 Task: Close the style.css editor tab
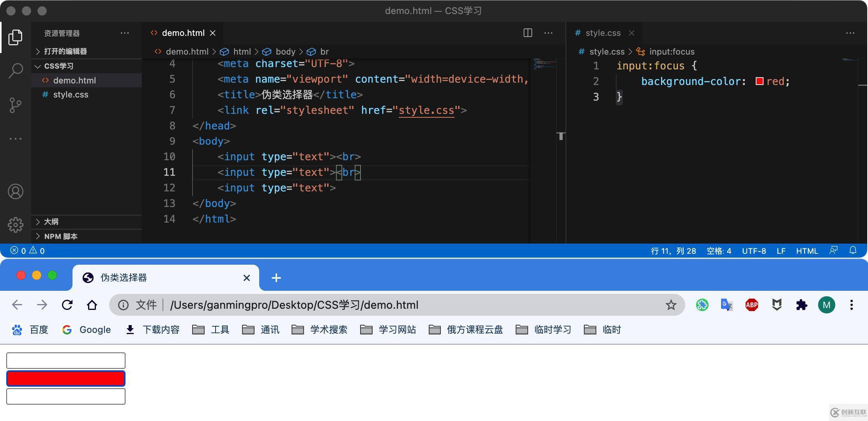[632, 33]
